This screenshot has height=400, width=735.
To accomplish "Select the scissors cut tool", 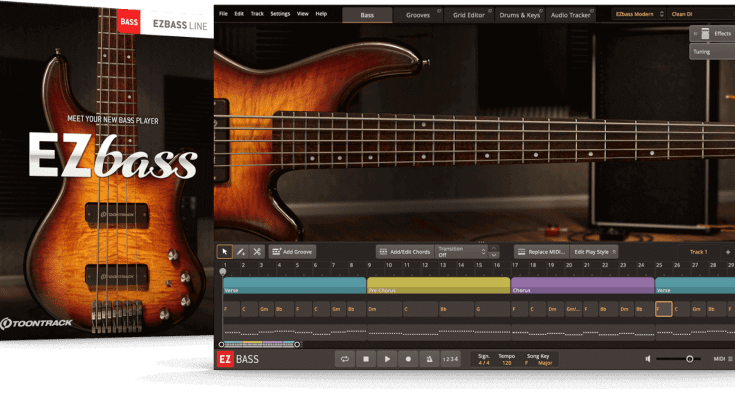I will tap(257, 252).
